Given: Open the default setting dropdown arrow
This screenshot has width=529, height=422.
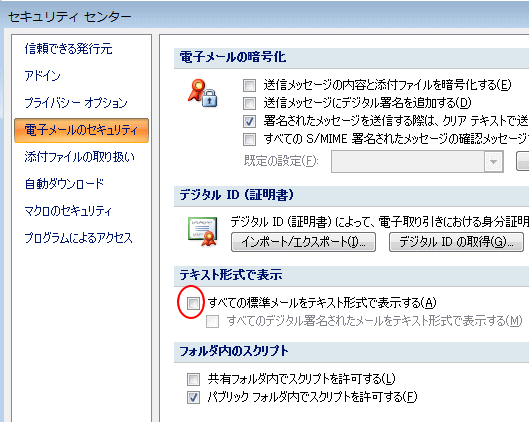Looking at the screenshot, I should coord(494,162).
